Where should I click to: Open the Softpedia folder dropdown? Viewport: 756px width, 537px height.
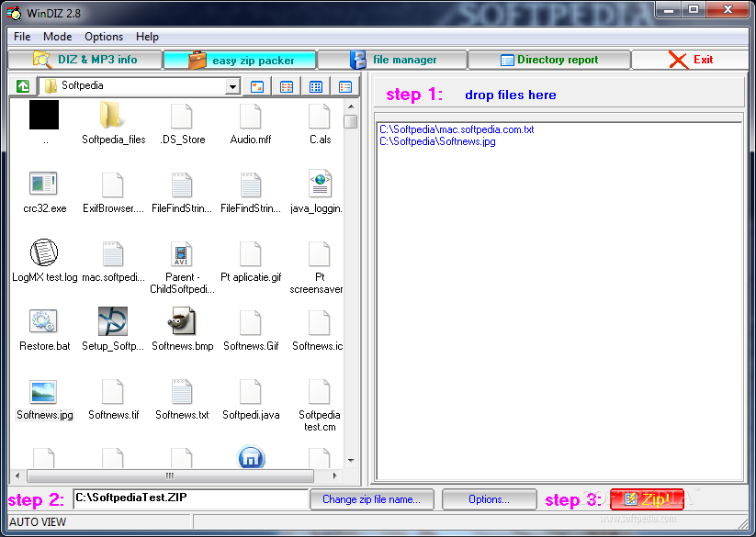point(232,86)
